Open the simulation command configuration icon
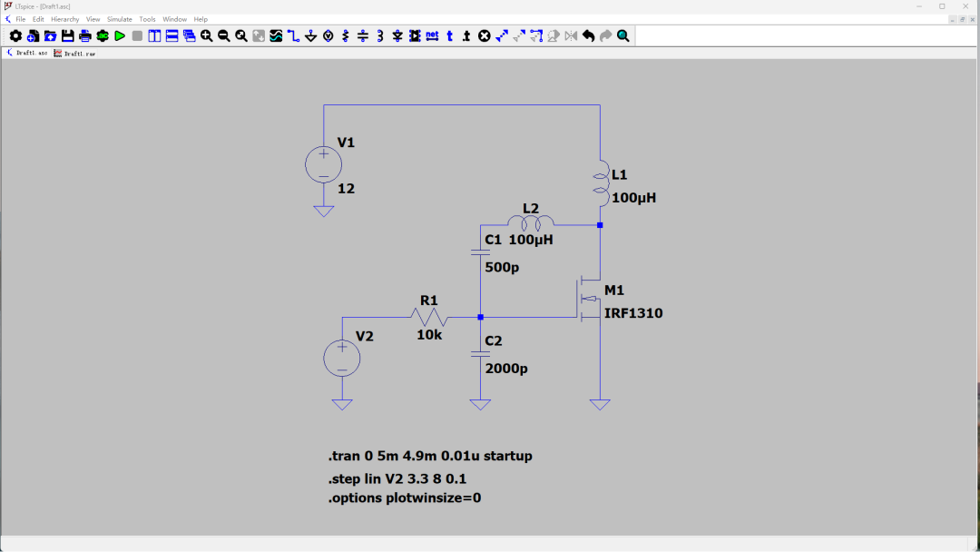The height and width of the screenshot is (552, 980). 103,36
